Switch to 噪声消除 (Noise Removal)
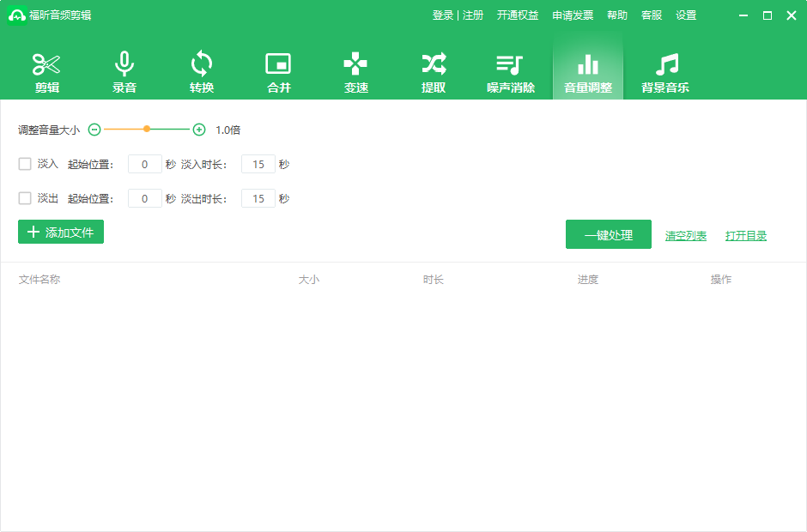 point(510,70)
